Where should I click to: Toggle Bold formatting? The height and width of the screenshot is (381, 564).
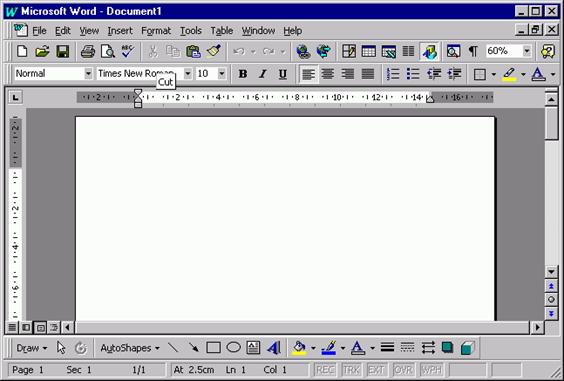243,74
